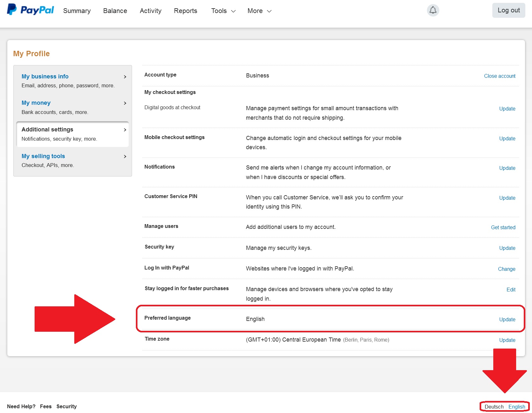Viewport: 532px width, 413px height.
Task: Open the Security footer link
Action: (x=67, y=407)
